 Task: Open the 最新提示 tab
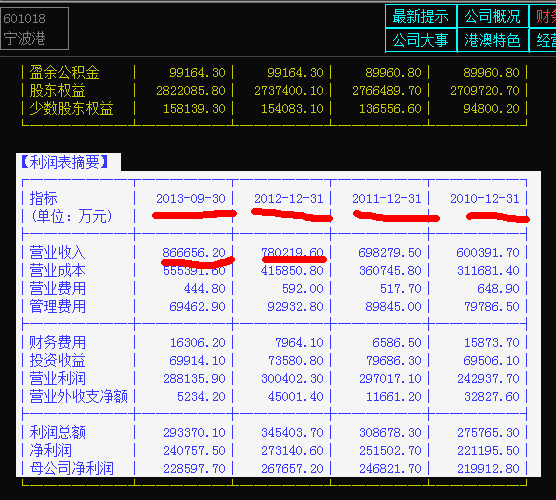click(421, 16)
